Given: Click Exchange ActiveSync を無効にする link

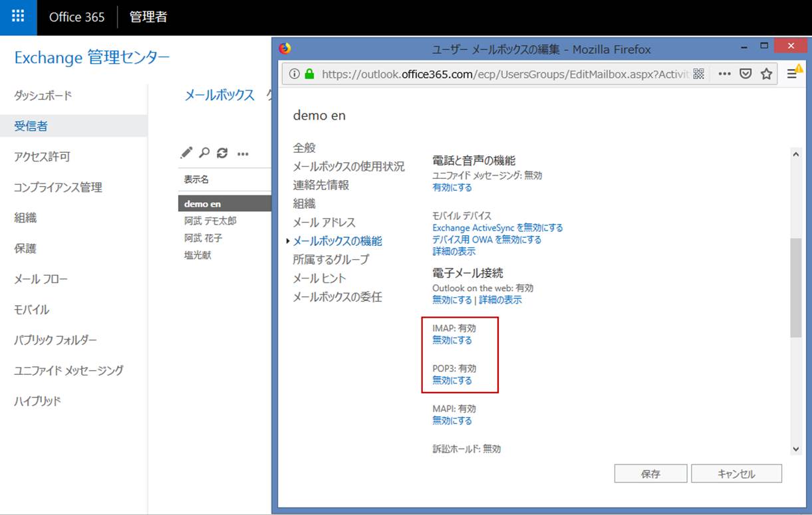Looking at the screenshot, I should point(497,227).
